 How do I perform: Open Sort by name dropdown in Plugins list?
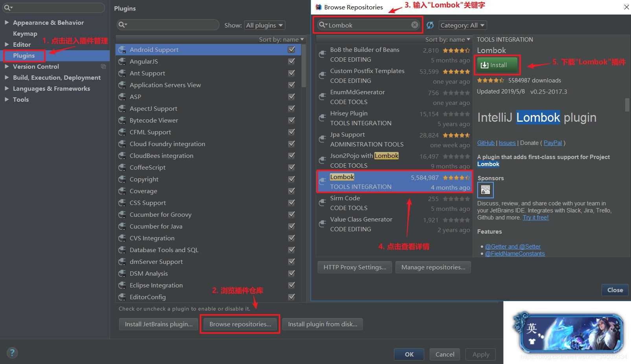[281, 39]
